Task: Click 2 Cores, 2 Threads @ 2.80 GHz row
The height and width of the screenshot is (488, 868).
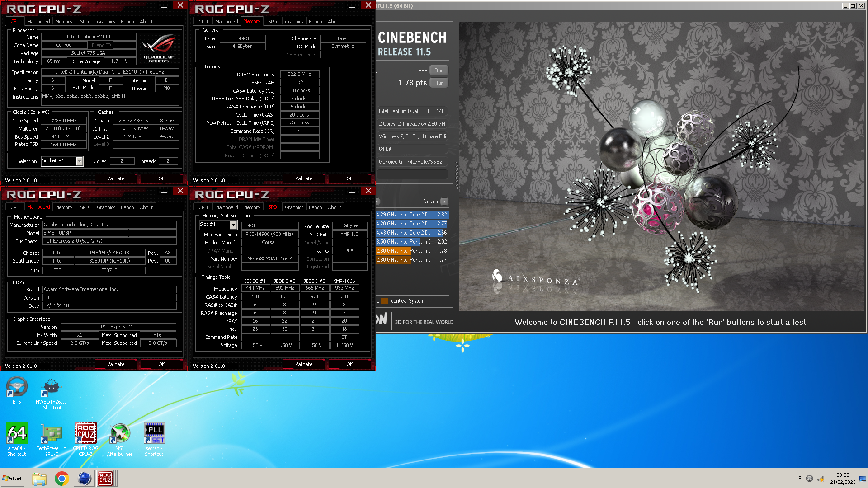Action: [x=412, y=124]
